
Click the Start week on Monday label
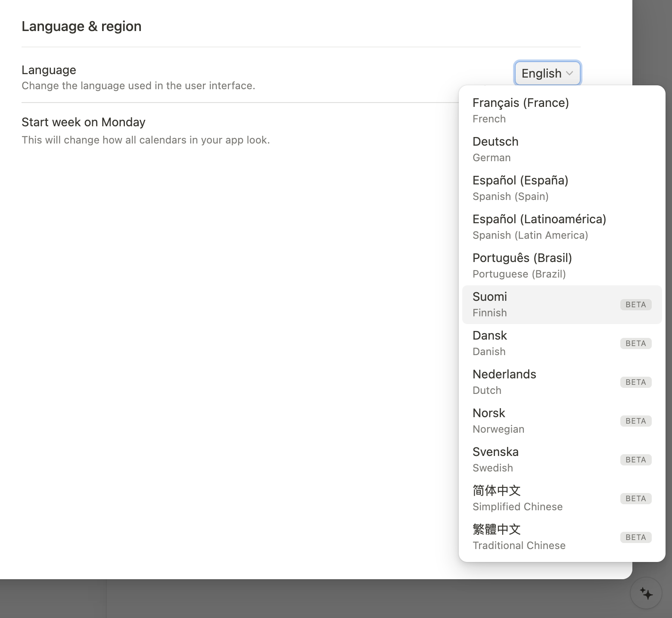coord(84,122)
